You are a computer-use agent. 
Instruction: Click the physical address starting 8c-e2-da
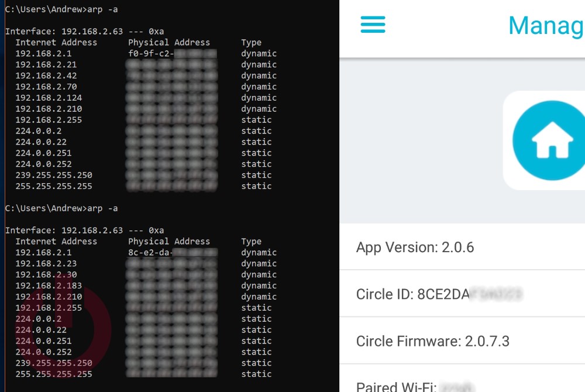(173, 253)
